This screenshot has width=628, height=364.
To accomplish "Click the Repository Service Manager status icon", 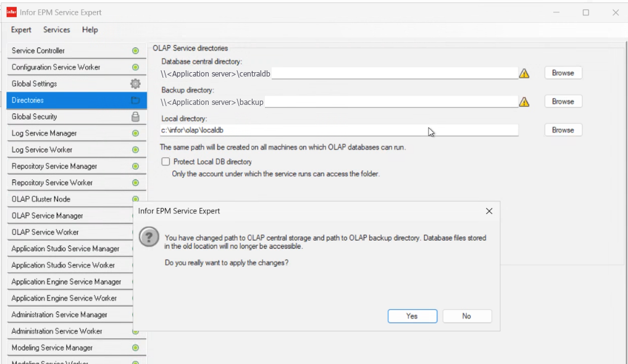I will [x=135, y=166].
